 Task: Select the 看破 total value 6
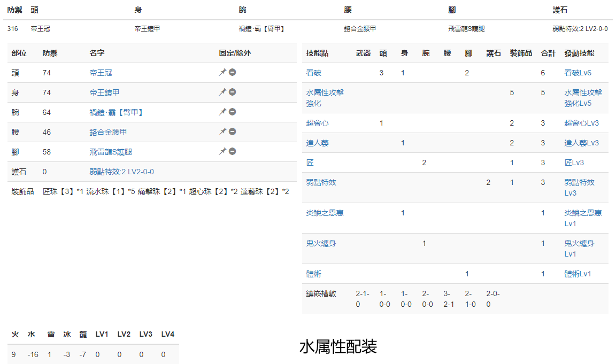point(543,73)
